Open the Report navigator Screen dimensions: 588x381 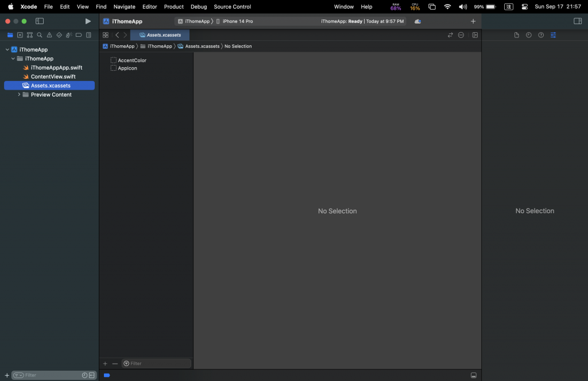pos(88,35)
